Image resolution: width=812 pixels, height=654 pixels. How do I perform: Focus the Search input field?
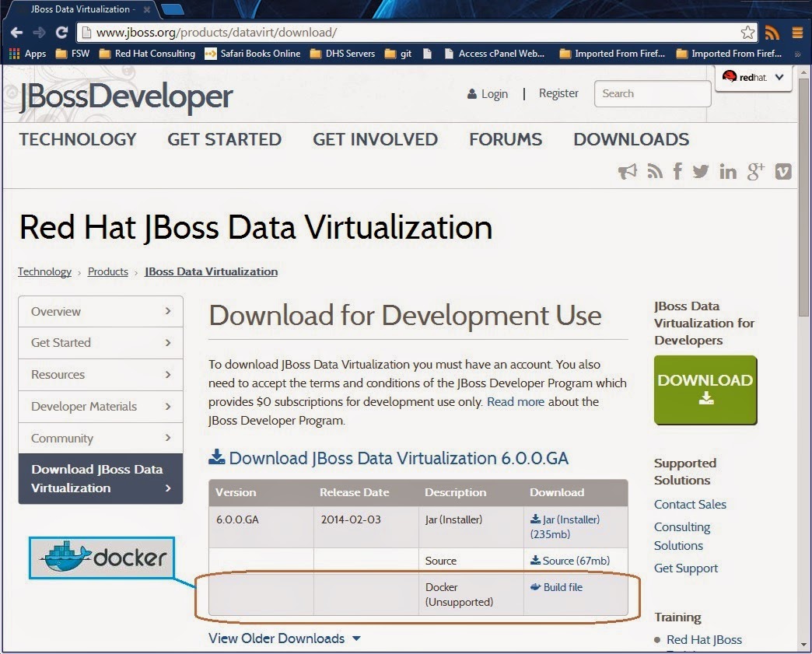coord(653,94)
